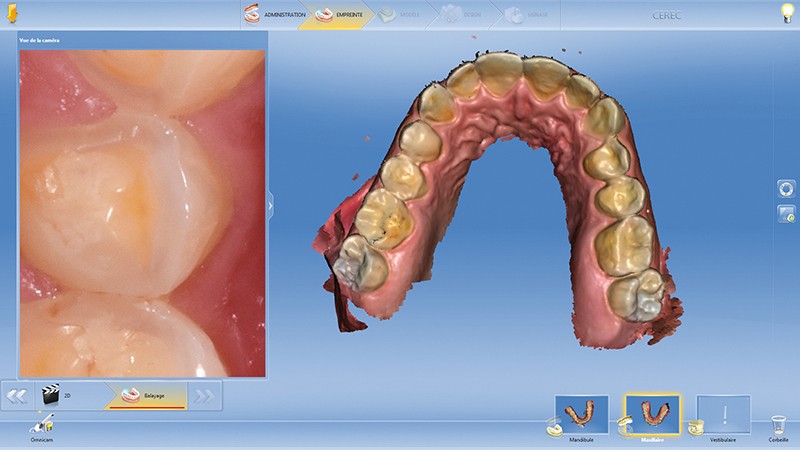800x450 pixels.
Task: Switch to the Administration phase tab
Action: click(275, 14)
